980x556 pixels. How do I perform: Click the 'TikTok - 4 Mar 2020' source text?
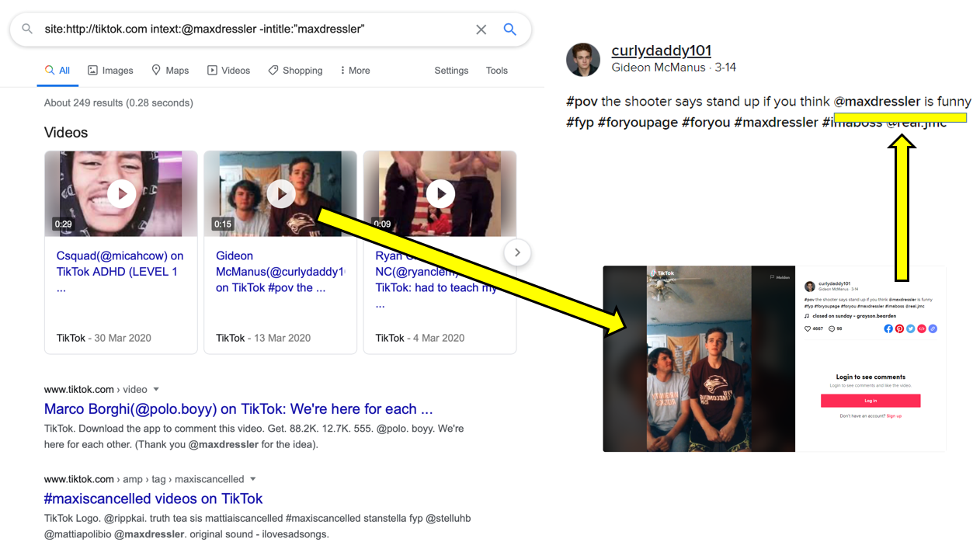point(420,338)
